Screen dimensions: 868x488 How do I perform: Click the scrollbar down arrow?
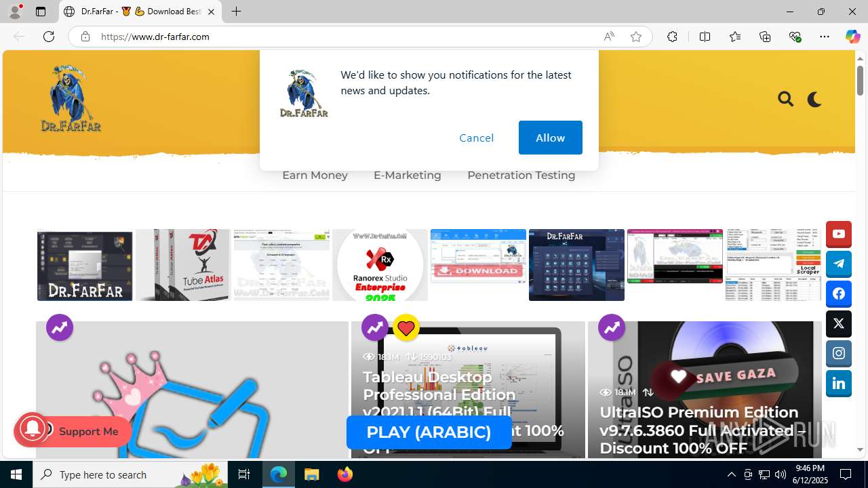(x=860, y=449)
